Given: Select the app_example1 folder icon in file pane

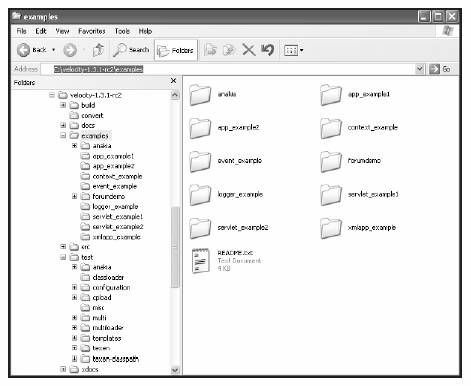Looking at the screenshot, I should [331, 95].
